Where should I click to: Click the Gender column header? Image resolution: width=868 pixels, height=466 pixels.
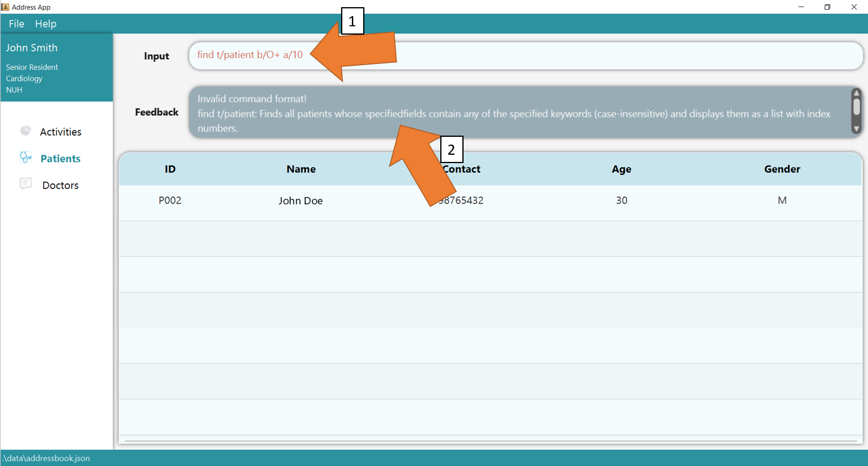pyautogui.click(x=782, y=169)
